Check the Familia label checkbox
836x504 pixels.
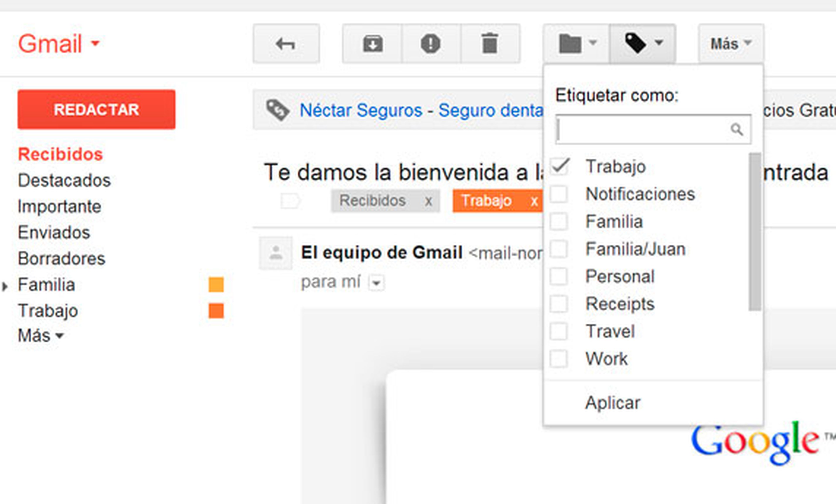[x=559, y=222]
